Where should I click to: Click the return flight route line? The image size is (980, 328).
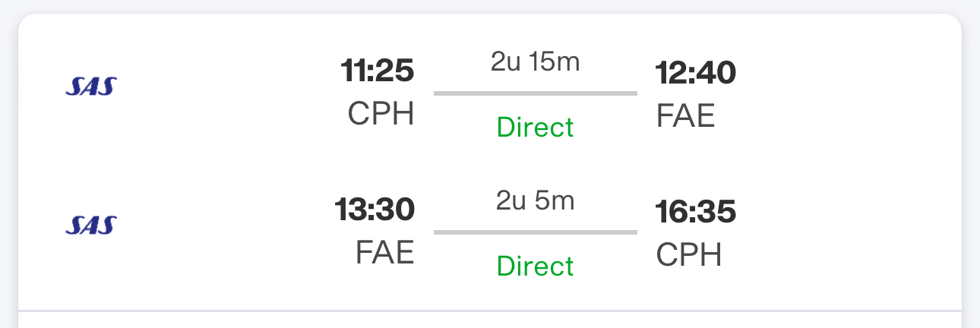(x=536, y=232)
